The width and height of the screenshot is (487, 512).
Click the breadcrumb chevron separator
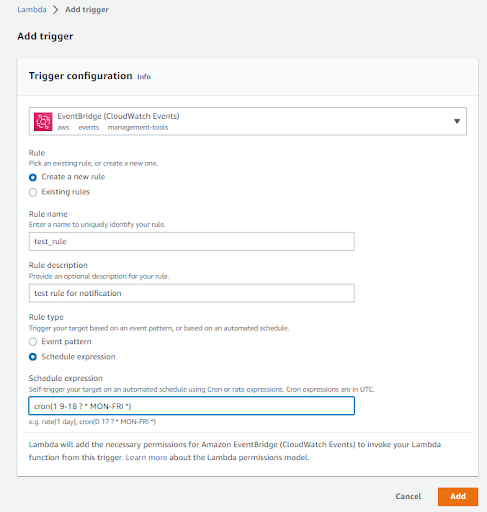click(x=56, y=10)
